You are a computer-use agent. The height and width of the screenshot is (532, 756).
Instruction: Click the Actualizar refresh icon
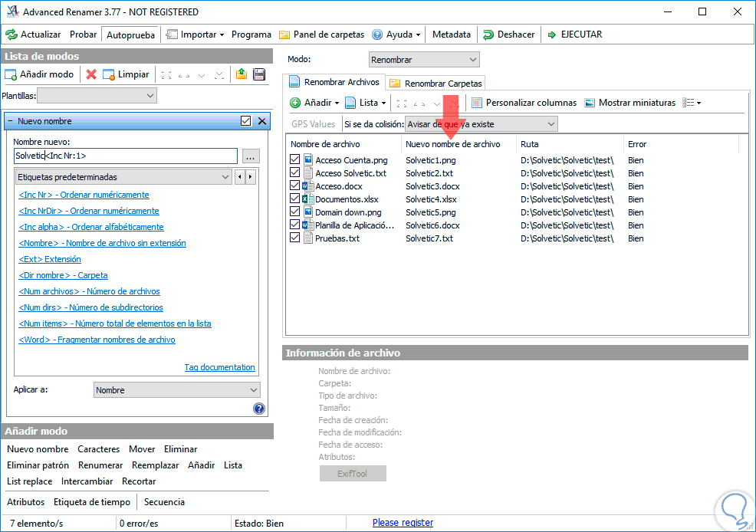click(11, 34)
